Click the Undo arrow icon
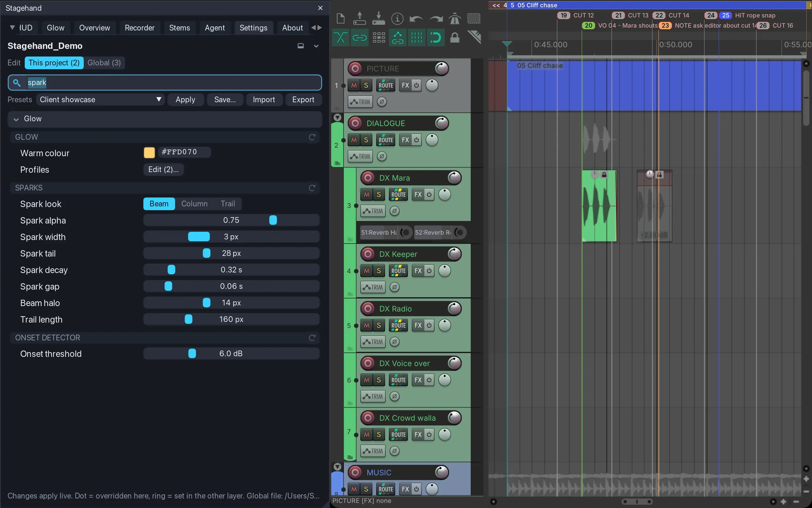Viewport: 812px width, 508px height. click(416, 18)
